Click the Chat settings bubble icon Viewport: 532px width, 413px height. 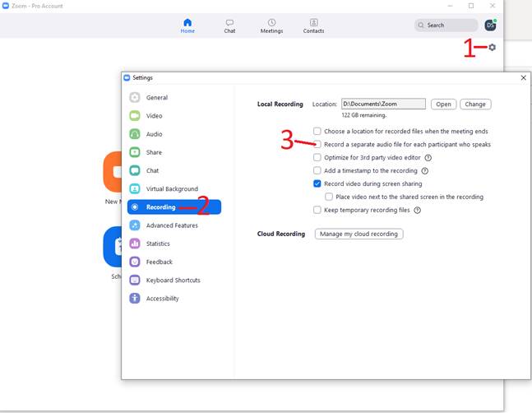click(135, 170)
